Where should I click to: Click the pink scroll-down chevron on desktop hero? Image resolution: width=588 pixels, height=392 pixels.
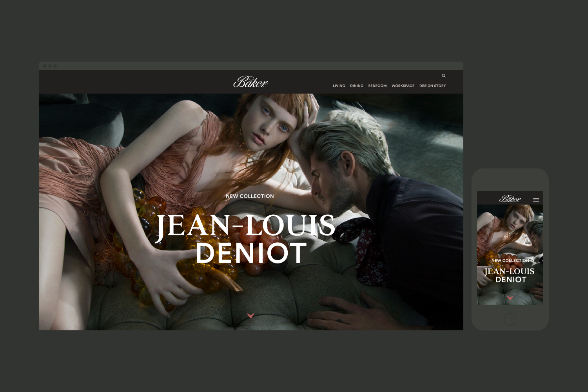(251, 316)
